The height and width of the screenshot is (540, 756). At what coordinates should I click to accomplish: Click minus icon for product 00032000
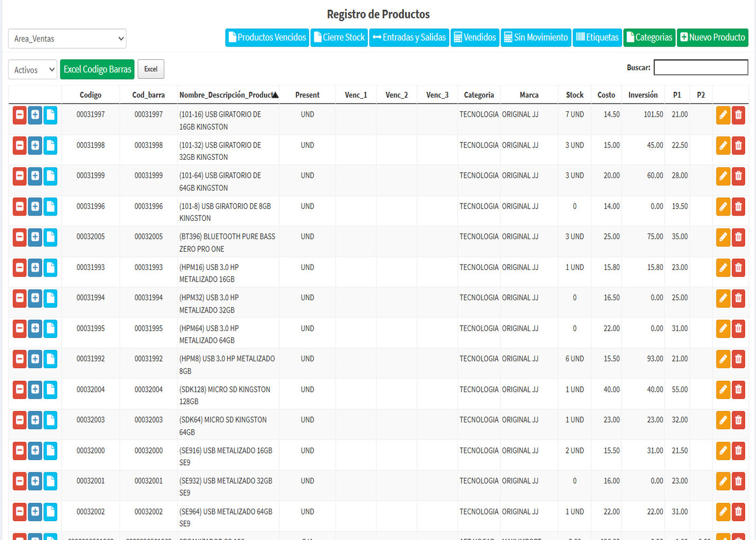(x=19, y=451)
